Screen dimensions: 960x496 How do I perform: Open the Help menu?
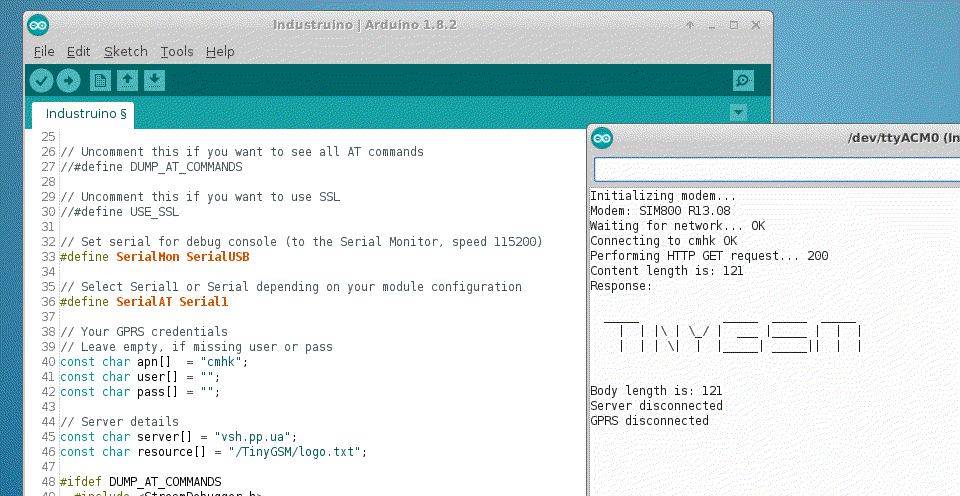click(220, 51)
